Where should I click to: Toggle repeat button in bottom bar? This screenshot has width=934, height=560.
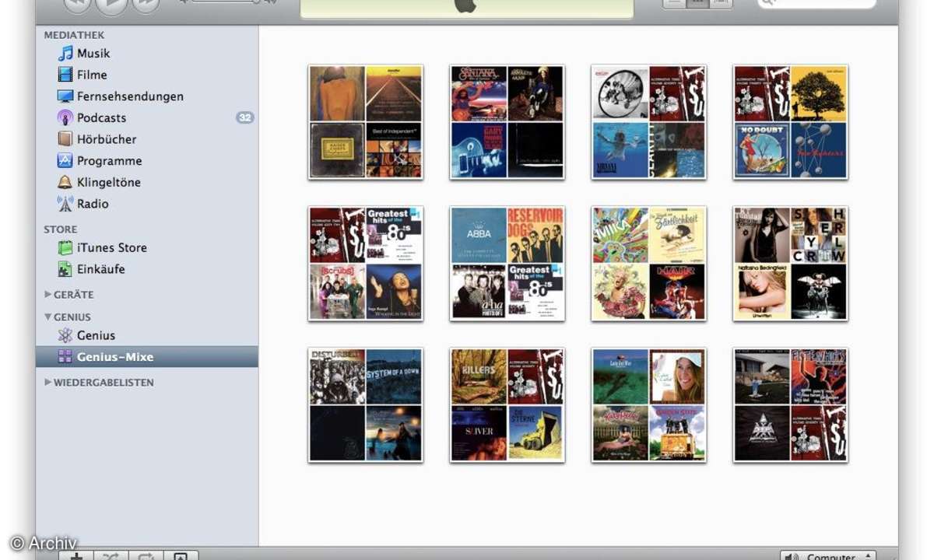point(146,555)
